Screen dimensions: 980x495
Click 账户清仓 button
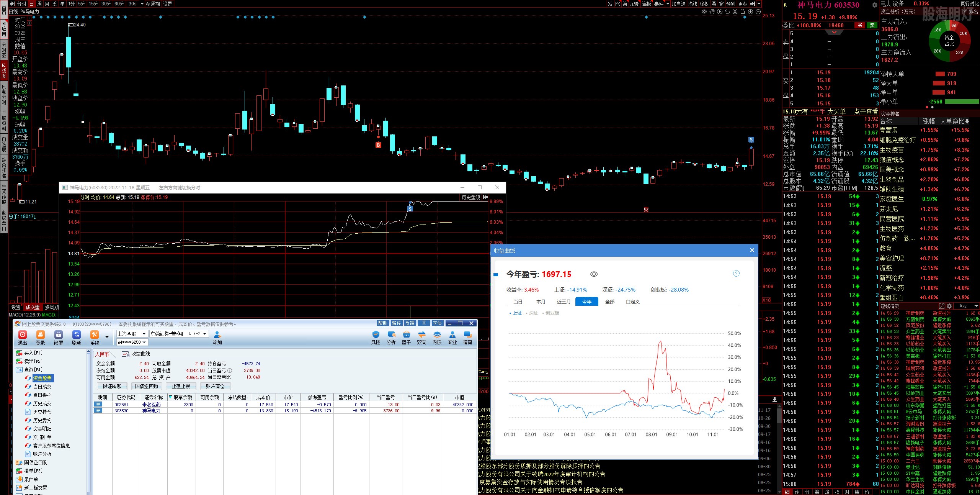pos(215,386)
